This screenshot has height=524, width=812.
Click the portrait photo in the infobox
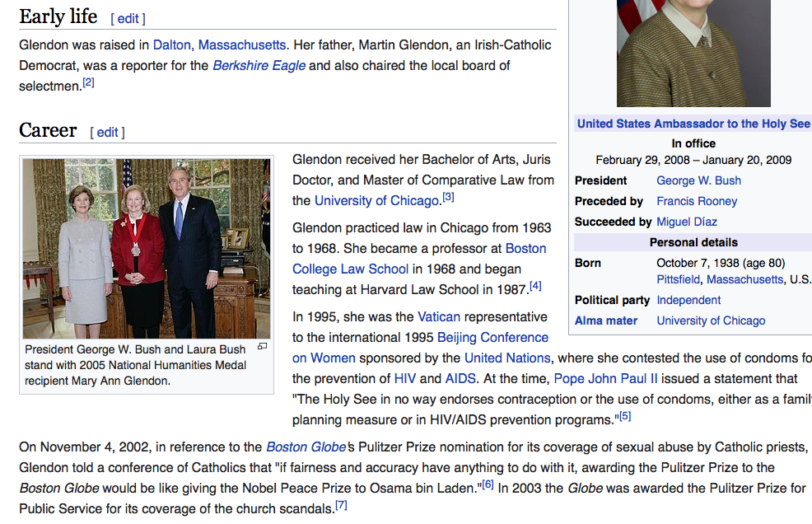(693, 53)
